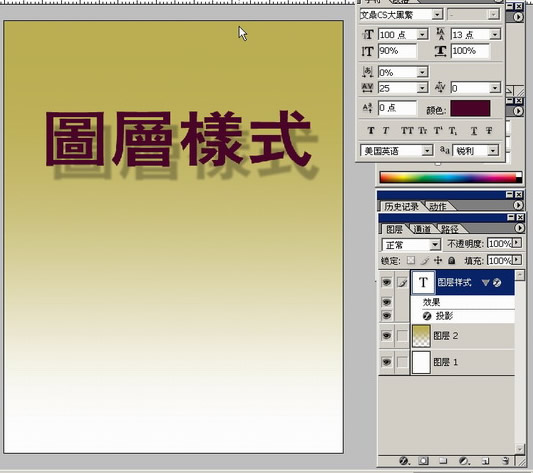Open blend mode dropdown 正常
This screenshot has width=533, height=473.
point(435,245)
